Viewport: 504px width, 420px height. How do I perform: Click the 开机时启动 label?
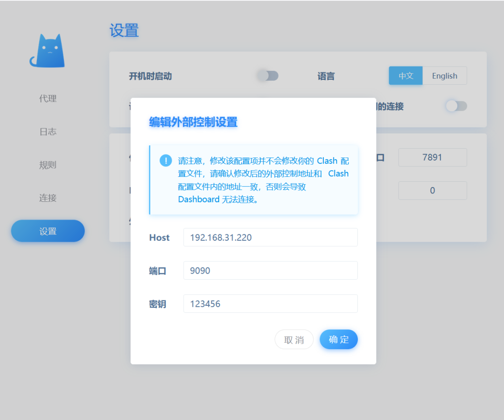point(150,76)
